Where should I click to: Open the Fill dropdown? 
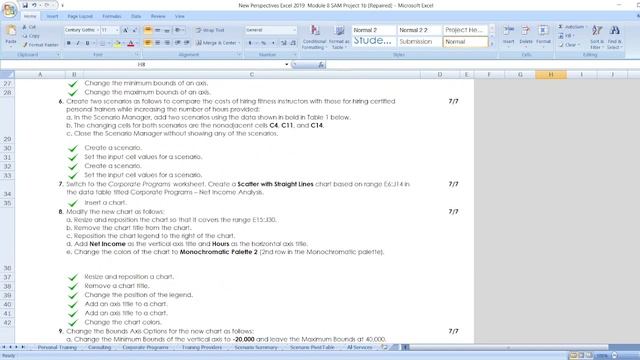pos(567,36)
